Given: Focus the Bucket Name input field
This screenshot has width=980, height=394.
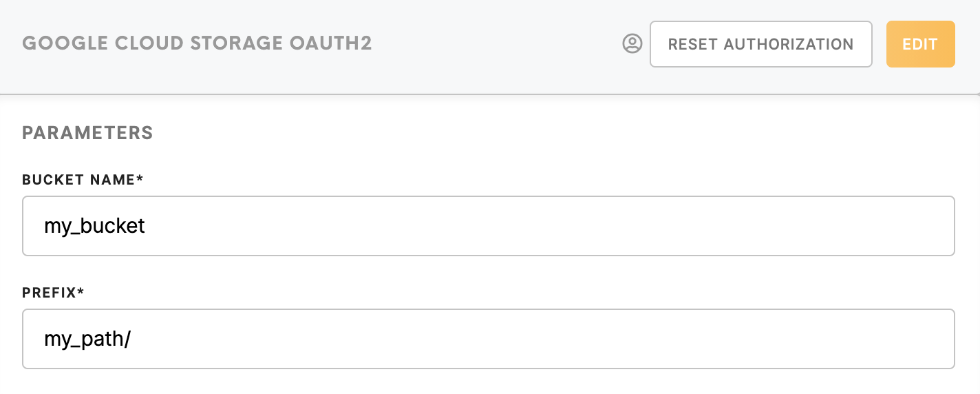Looking at the screenshot, I should click(x=489, y=226).
